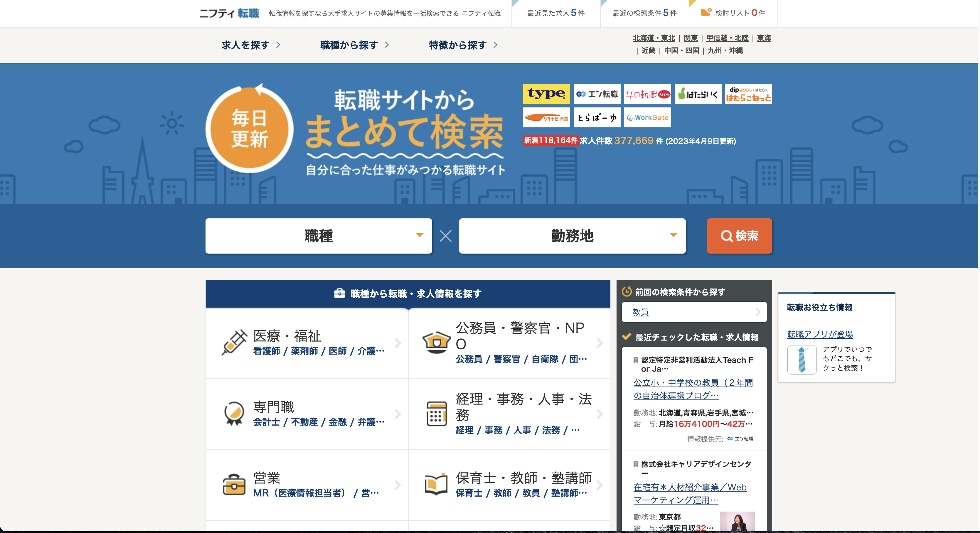Image resolution: width=980 pixels, height=533 pixels.
Task: Open the 勤務地 dropdown selector
Action: [572, 236]
